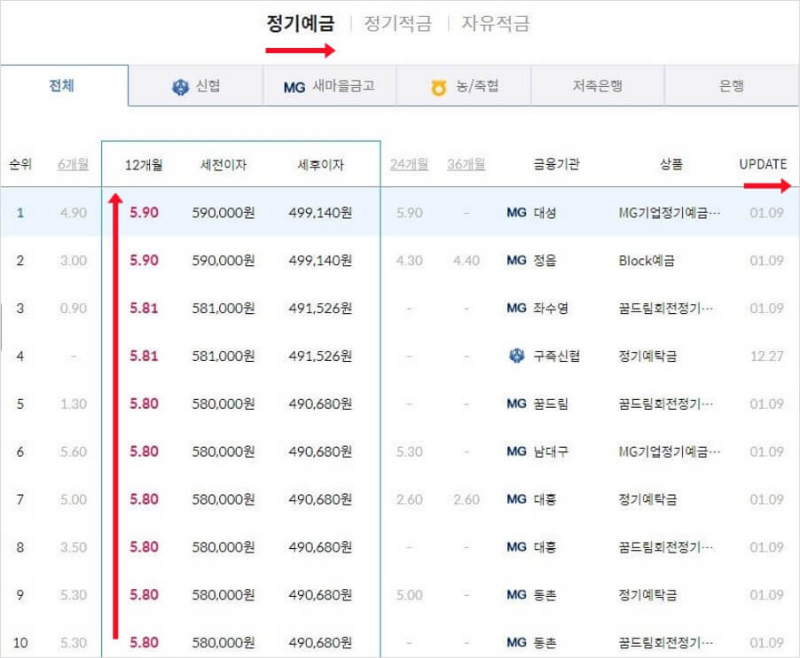Click the 농/축협 emblem icon
This screenshot has height=658, width=800.
(439, 88)
